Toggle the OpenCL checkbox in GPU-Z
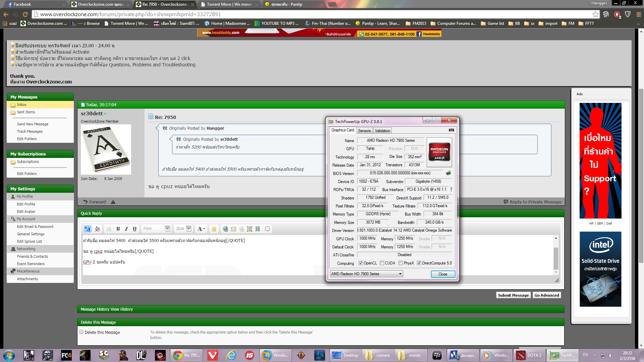This screenshot has width=644, height=362. pos(361,263)
